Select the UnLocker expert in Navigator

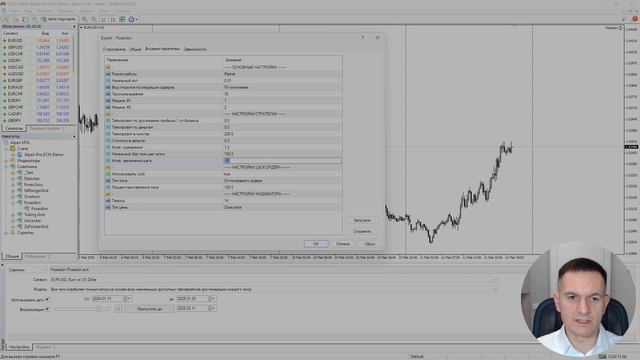tap(33, 221)
